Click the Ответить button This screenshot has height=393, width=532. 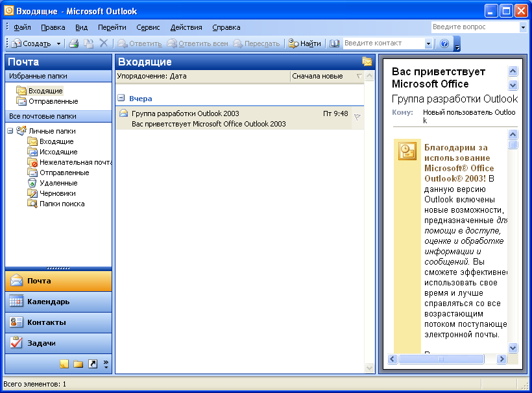point(139,43)
